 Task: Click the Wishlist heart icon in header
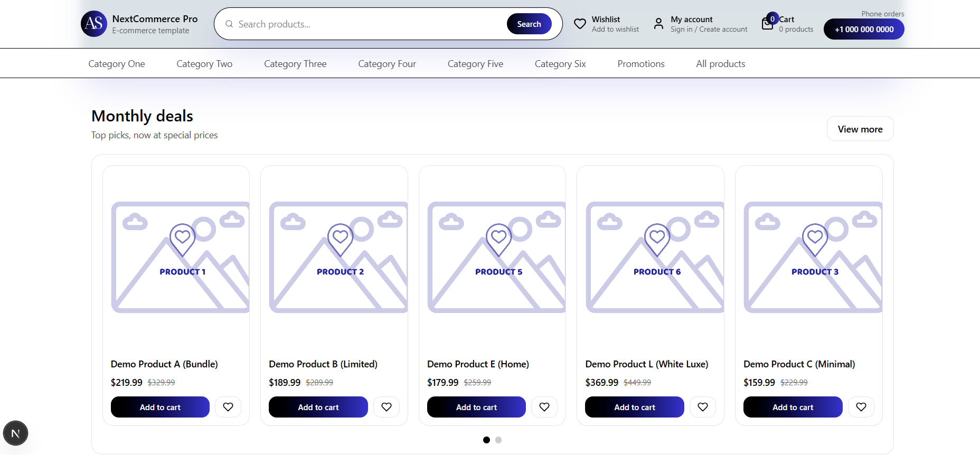point(580,24)
